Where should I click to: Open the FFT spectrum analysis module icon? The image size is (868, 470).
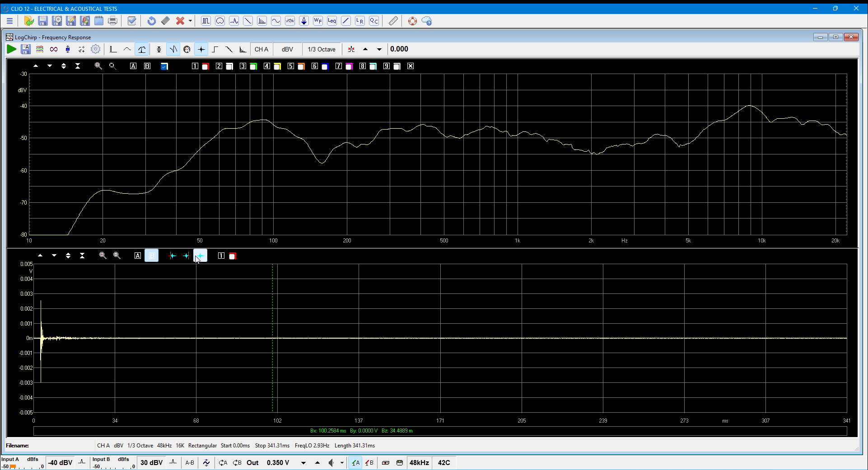click(262, 21)
